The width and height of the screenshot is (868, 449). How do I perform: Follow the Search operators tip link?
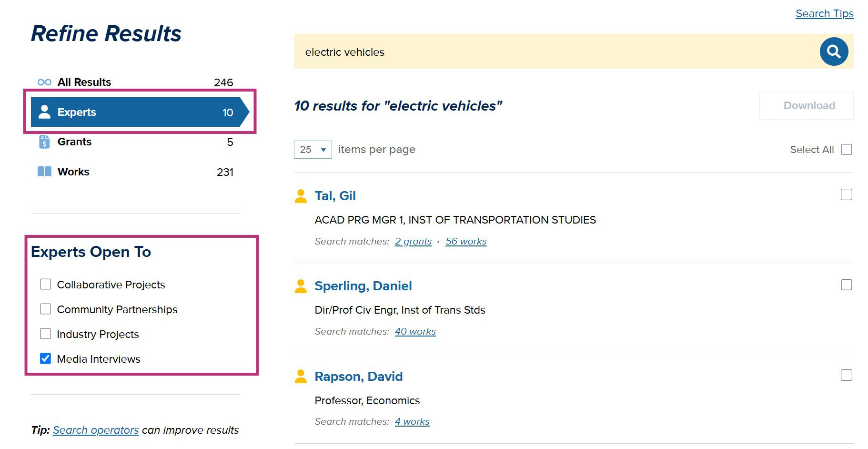[96, 430]
